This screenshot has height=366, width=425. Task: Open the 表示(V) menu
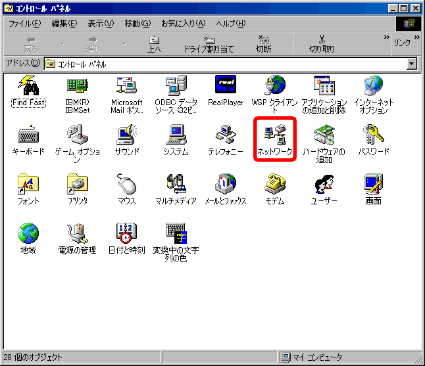pyautogui.click(x=101, y=24)
